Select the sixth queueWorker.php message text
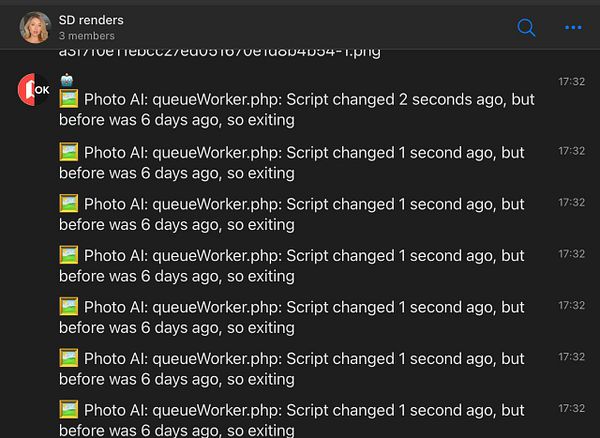Viewport: 600px width, 438px height. pyautogui.click(x=292, y=369)
